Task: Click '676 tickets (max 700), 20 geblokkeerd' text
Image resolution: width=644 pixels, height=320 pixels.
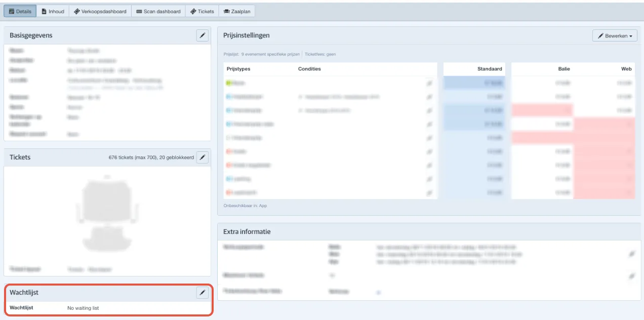Action: (151, 157)
